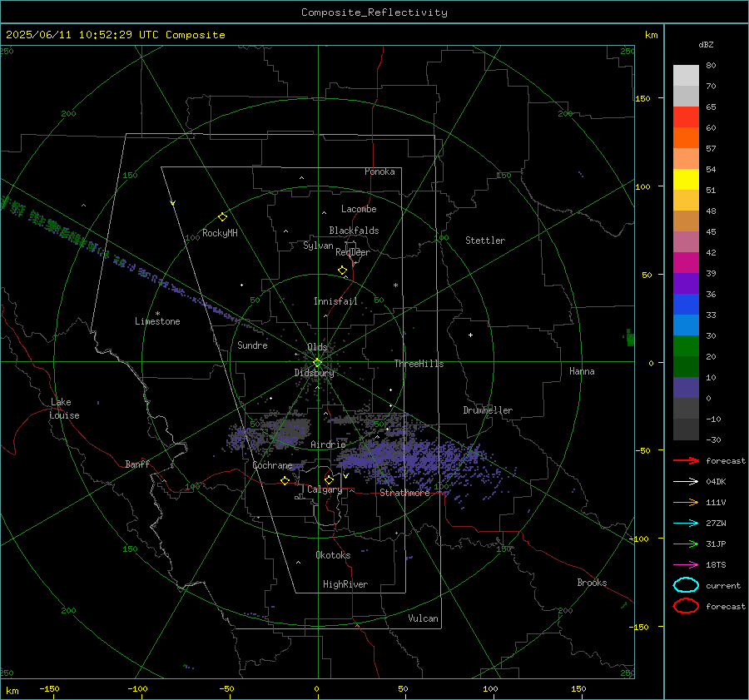Click the Olds map label
Viewport: 749px width, 700px height.
click(x=317, y=347)
